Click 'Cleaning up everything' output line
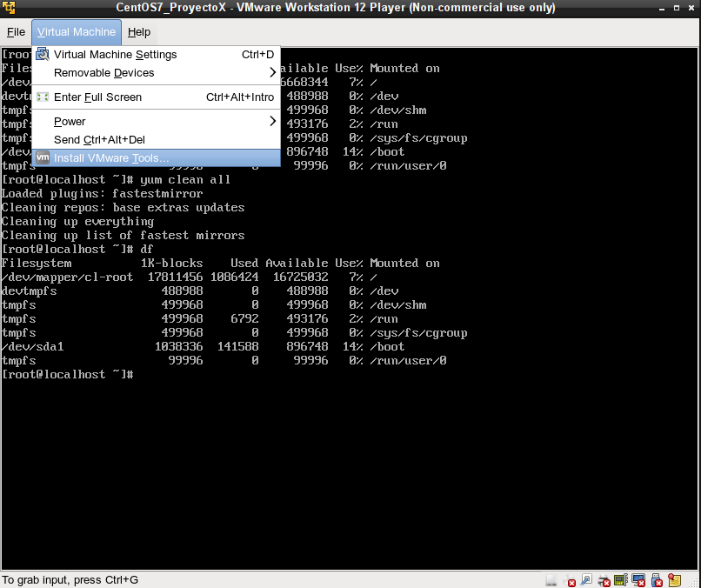701x588 pixels. (77, 221)
